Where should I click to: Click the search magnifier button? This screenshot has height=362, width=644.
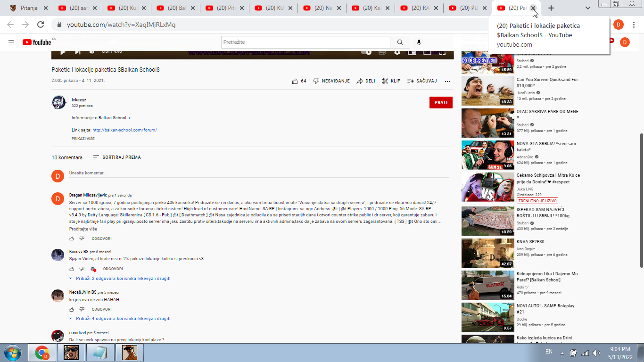point(400,42)
